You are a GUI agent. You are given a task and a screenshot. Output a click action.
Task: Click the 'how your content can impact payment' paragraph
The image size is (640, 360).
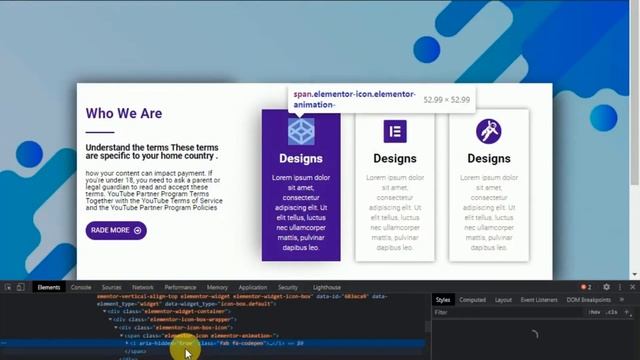pos(154,190)
